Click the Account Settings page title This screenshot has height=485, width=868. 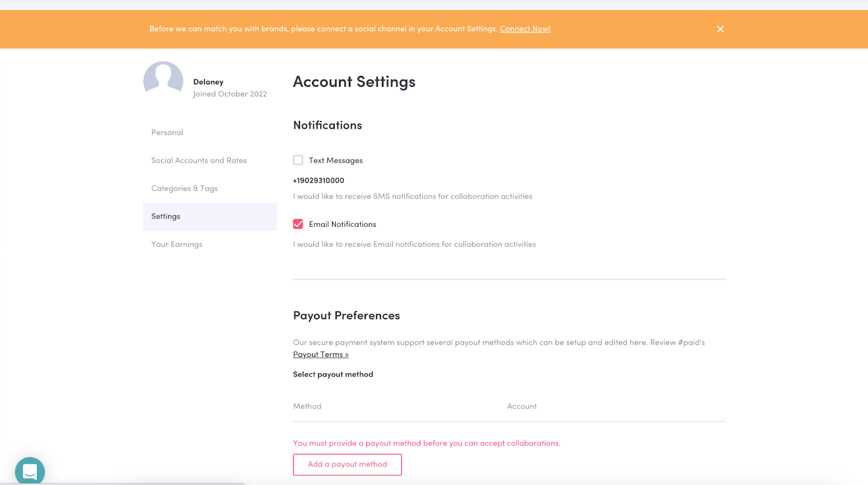354,82
